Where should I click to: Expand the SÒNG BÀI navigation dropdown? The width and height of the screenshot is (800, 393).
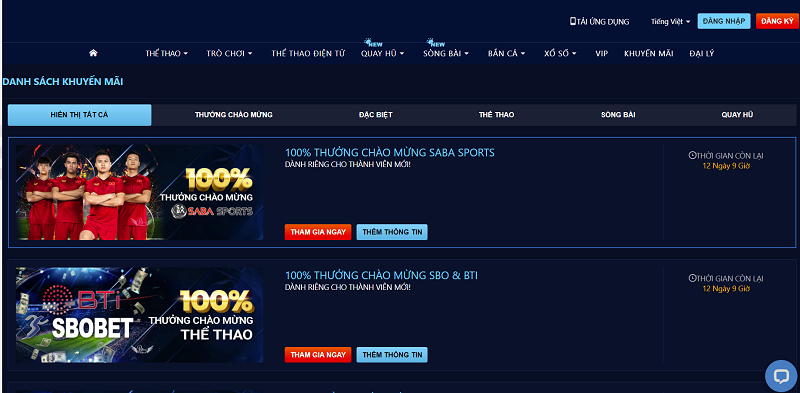(446, 54)
